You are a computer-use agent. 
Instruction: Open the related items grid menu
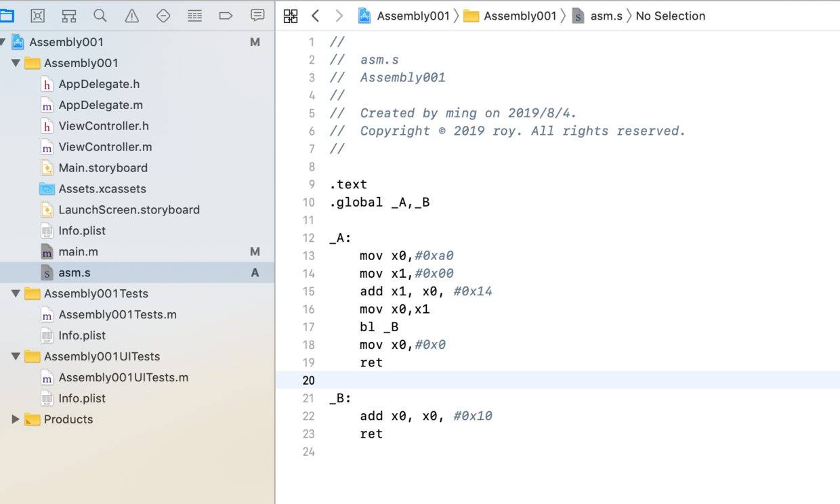coord(291,16)
